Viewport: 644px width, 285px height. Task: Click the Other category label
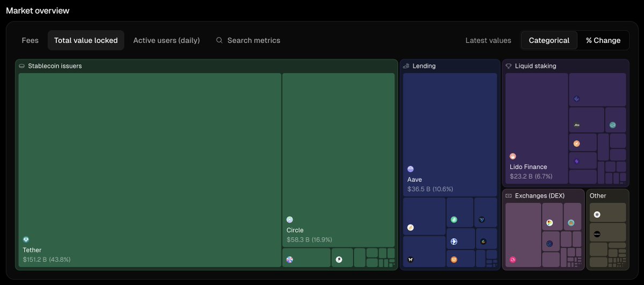tap(598, 196)
